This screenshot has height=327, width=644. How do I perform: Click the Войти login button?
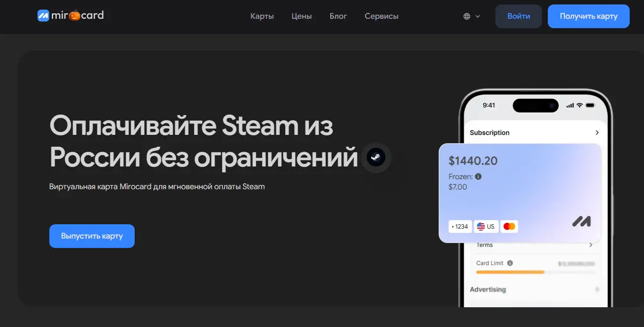519,16
